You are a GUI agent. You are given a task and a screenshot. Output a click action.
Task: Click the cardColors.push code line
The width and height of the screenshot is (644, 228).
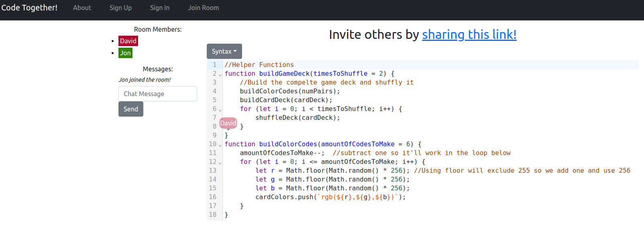point(330,197)
